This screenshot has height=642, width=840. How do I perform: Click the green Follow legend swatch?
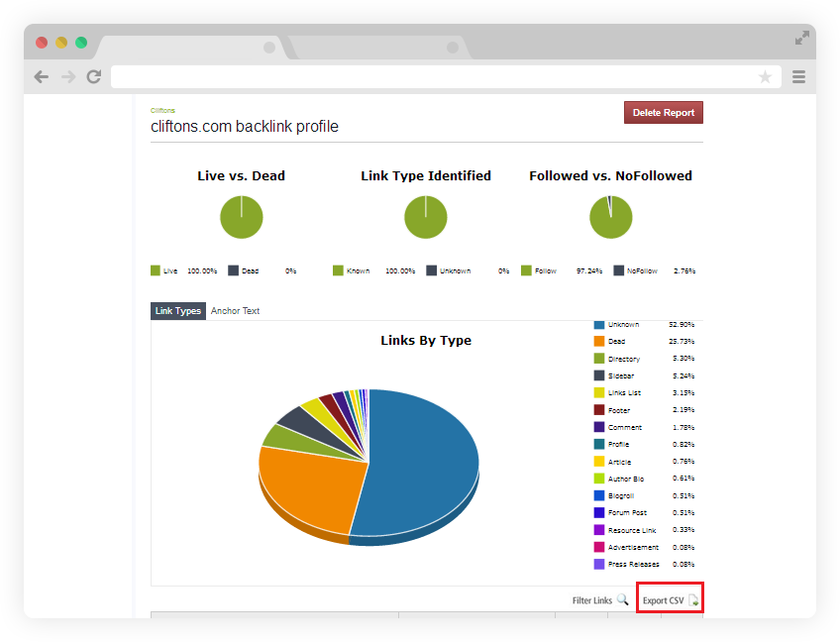(x=526, y=270)
